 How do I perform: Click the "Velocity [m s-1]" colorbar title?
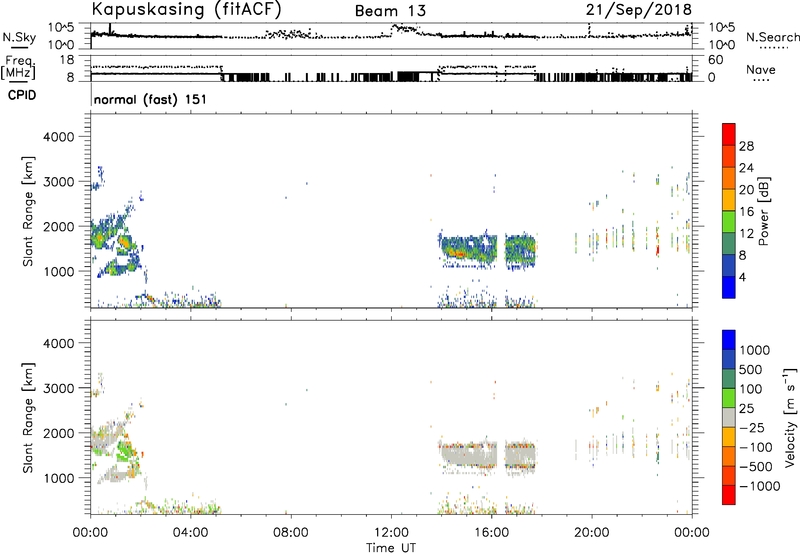coord(790,417)
